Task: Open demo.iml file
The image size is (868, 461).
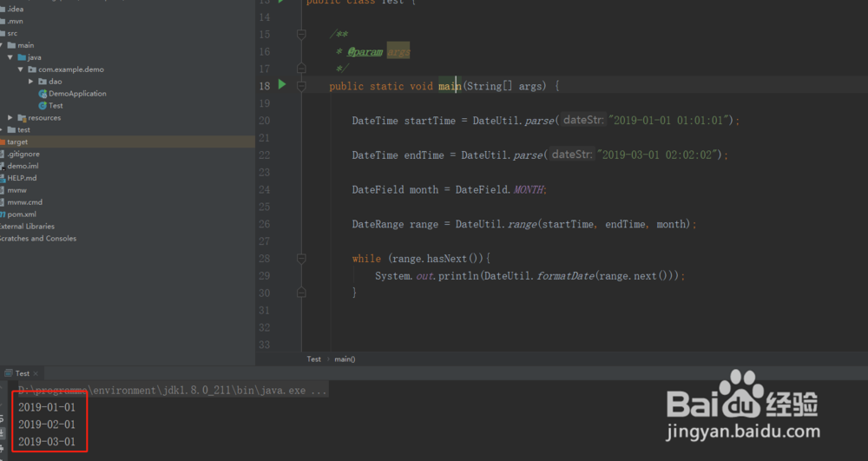Action: [23, 166]
